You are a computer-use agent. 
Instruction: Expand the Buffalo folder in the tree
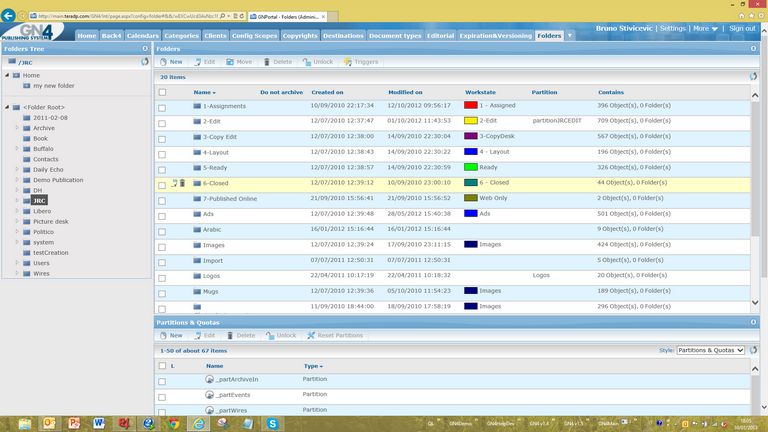point(17,148)
